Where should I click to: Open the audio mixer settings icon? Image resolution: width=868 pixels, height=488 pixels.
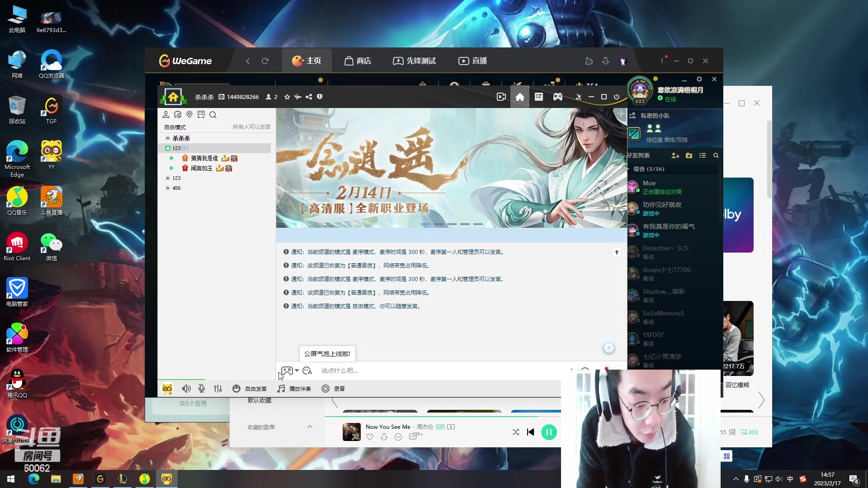point(218,389)
